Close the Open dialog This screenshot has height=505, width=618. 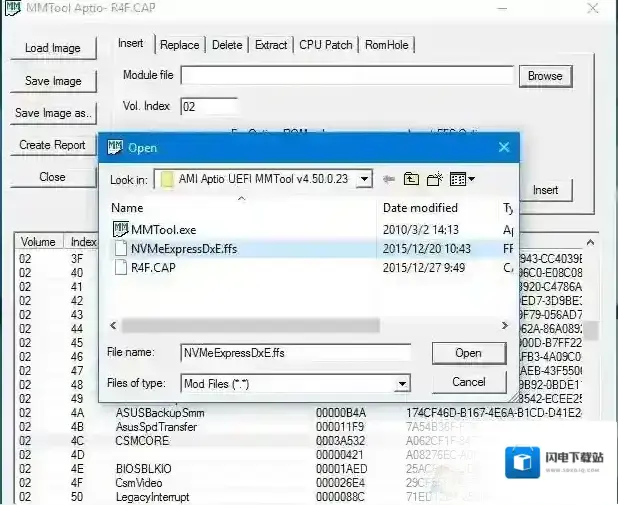(503, 147)
